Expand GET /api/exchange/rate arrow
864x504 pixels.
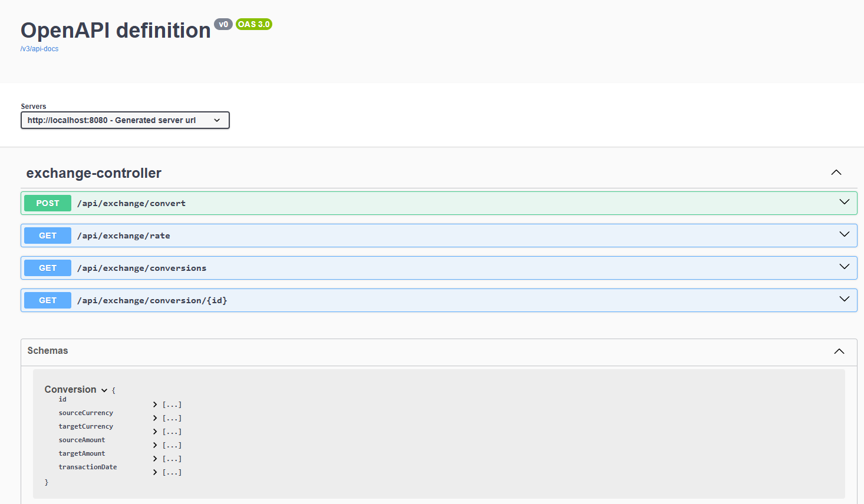point(844,235)
